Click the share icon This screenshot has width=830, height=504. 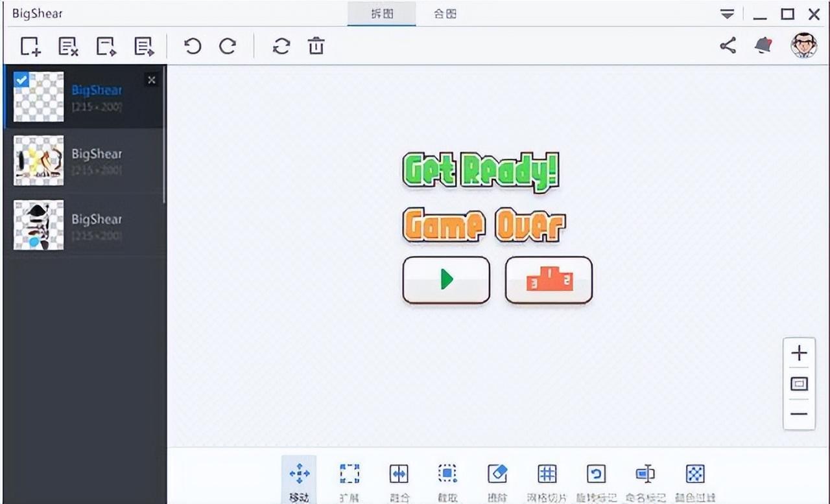pyautogui.click(x=728, y=45)
